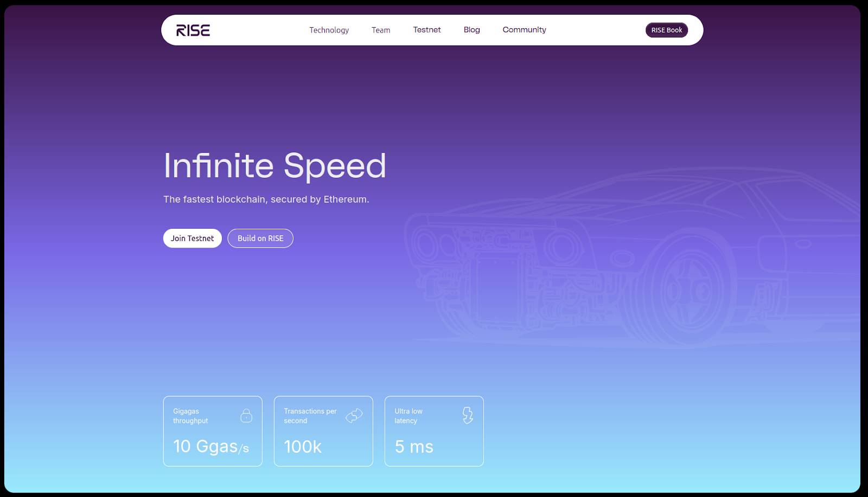This screenshot has width=868, height=497.
Task: Click the '5 ms' value
Action: pos(414,447)
